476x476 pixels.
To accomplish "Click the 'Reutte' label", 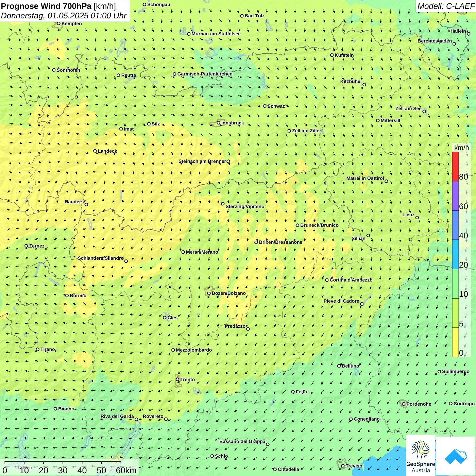I will click(129, 75).
